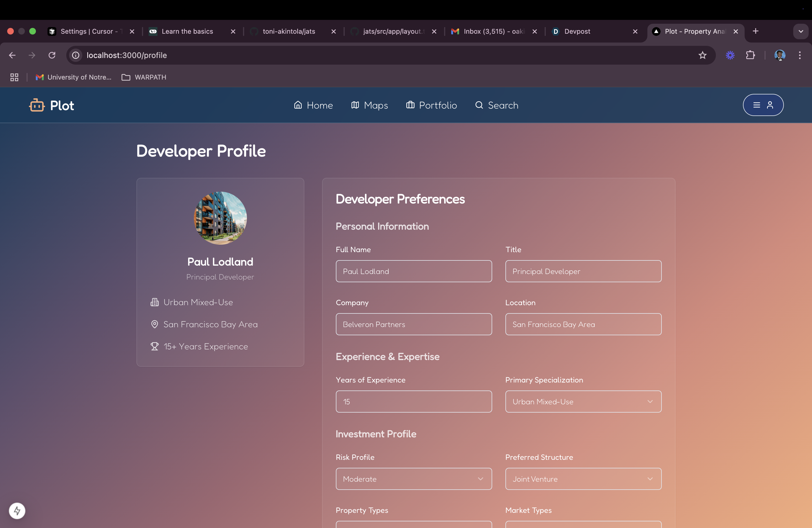The height and width of the screenshot is (528, 812).
Task: Open the Chrome apps grid icon
Action: (14, 77)
